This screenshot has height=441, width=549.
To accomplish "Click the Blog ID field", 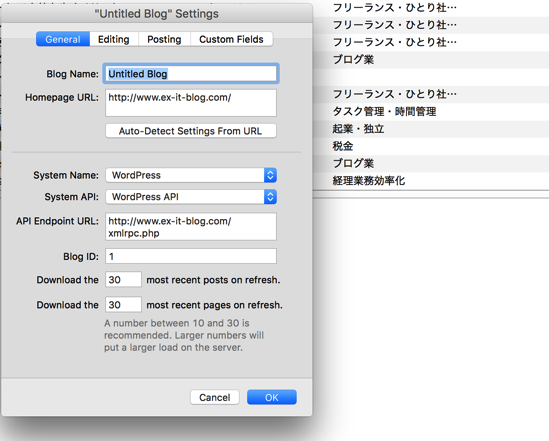I will click(191, 256).
